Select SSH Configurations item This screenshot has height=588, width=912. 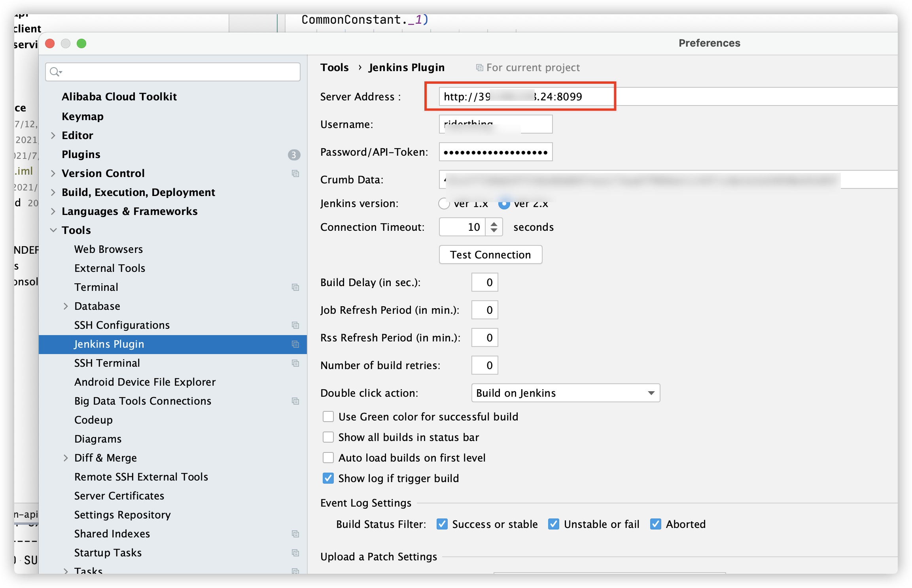pyautogui.click(x=122, y=325)
